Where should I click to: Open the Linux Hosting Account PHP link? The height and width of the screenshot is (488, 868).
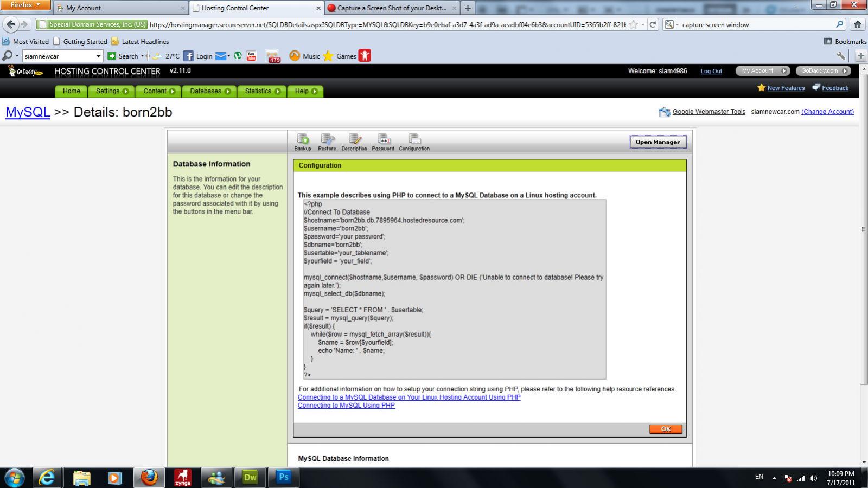[409, 397]
